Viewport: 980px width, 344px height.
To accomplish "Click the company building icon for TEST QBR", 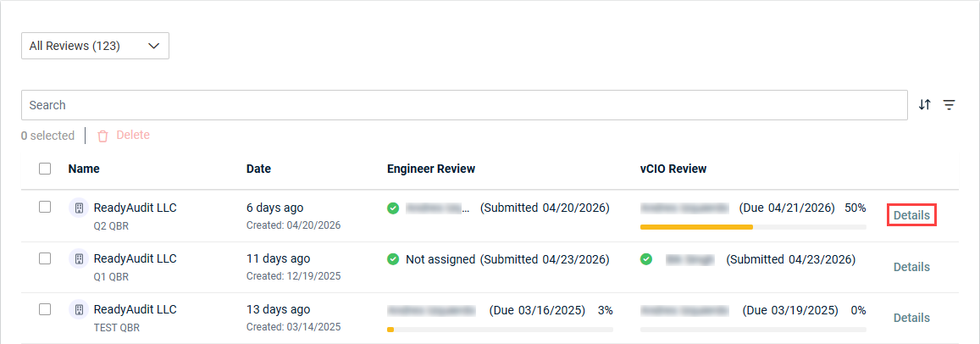I will [x=79, y=309].
